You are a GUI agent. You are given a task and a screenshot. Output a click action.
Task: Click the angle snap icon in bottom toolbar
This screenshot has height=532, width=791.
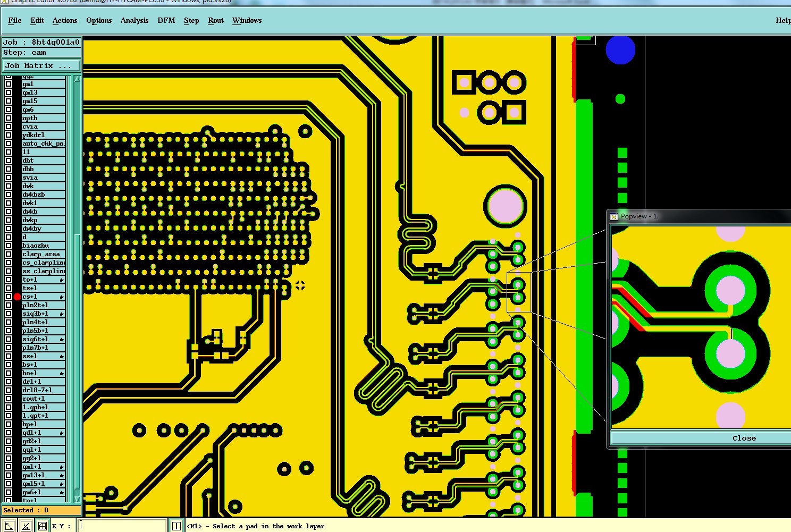pos(26,526)
